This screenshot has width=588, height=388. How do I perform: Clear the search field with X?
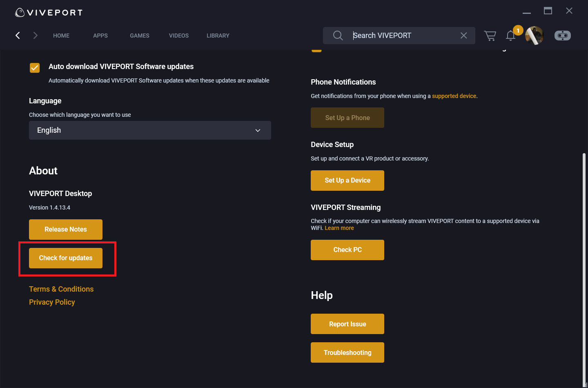463,36
